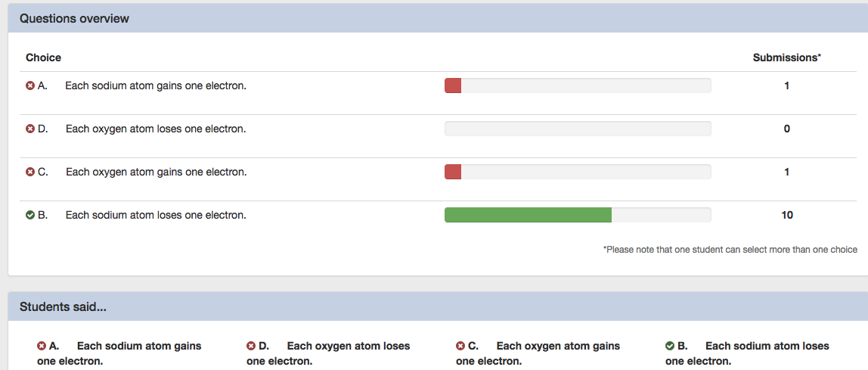The image size is (868, 370).
Task: Click the red X icon beside choice A
Action: tap(30, 86)
